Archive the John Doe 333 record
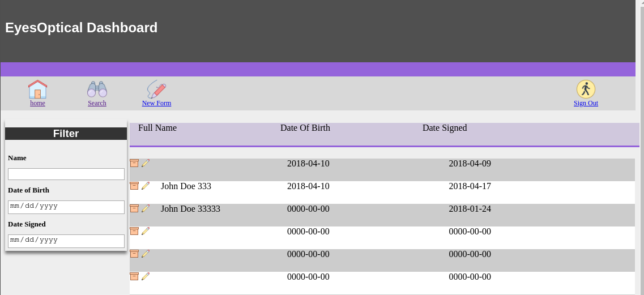Viewport: 644px width, 295px height. pyautogui.click(x=134, y=186)
